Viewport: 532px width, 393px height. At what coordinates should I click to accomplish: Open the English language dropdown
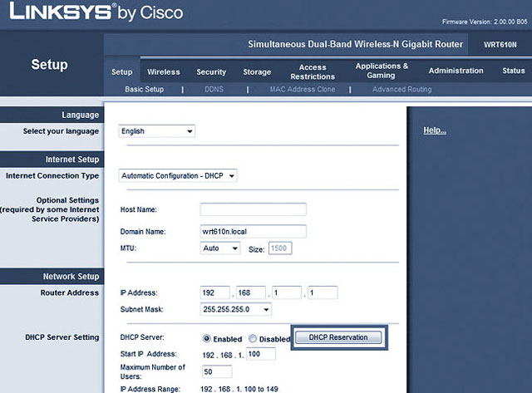click(157, 131)
